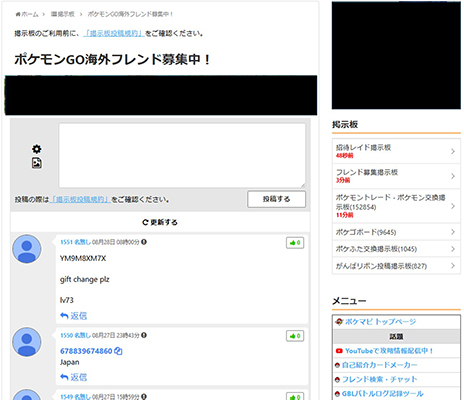
Task: Click Poké Ball icon beside 自己紹介カードメーカー
Action: point(337,365)
